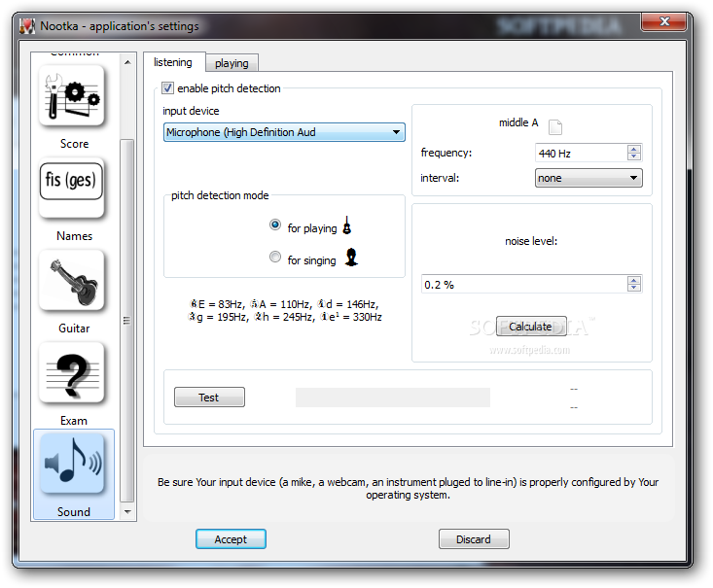Screen dimensions: 713x588
Task: Click the sidebar scrollbar thumb
Action: 127,321
